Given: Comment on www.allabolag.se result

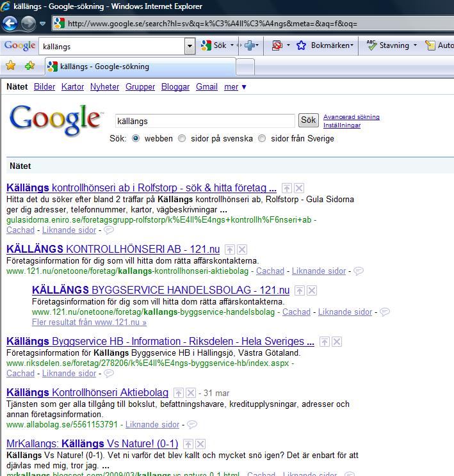Looking at the screenshot, I should tap(192, 424).
